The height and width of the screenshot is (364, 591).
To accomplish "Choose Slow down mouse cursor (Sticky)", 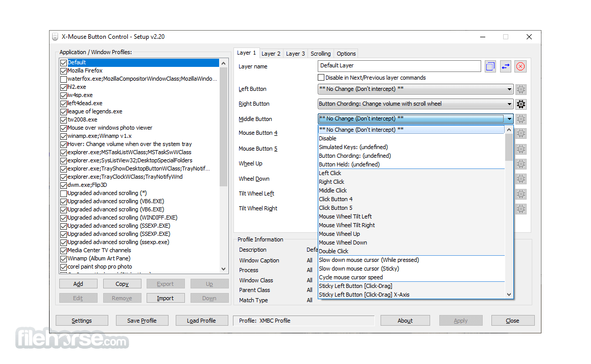I will [411, 269].
